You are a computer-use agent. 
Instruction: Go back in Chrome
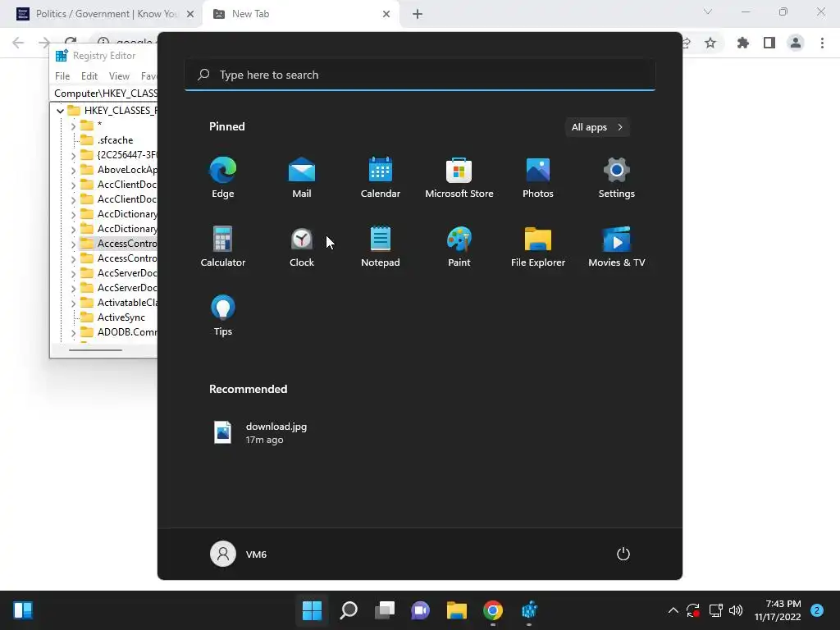point(18,43)
